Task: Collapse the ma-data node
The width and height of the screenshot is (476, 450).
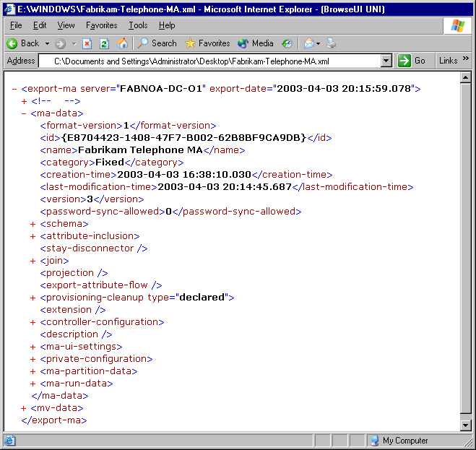Action: click(24, 113)
